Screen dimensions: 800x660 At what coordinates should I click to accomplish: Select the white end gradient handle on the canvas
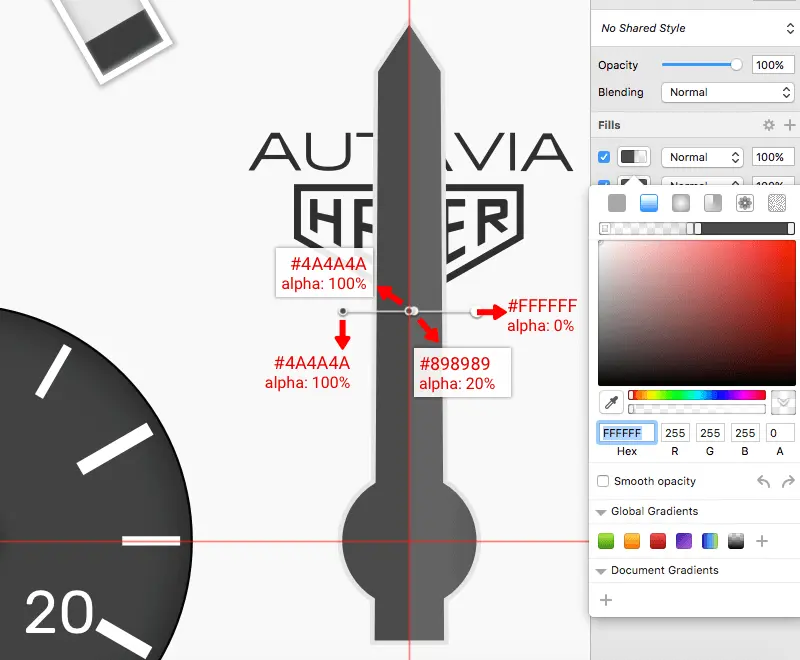(x=476, y=312)
